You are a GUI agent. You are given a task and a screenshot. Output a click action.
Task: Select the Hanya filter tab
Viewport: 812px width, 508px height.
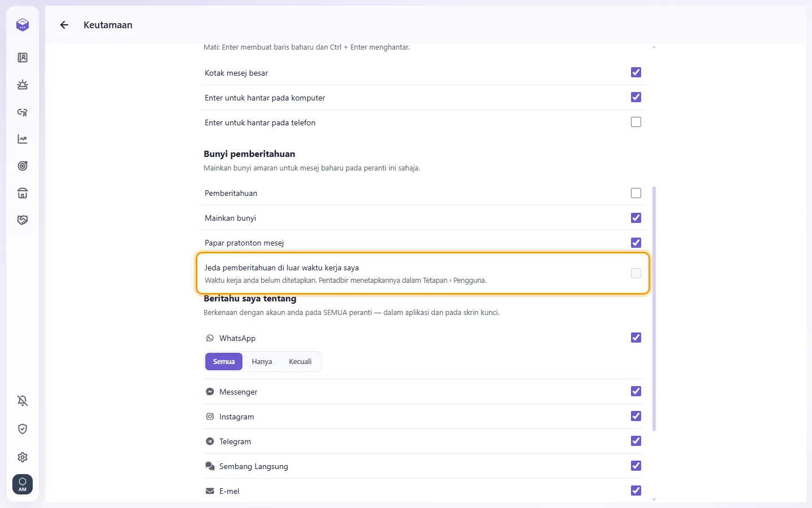(262, 362)
